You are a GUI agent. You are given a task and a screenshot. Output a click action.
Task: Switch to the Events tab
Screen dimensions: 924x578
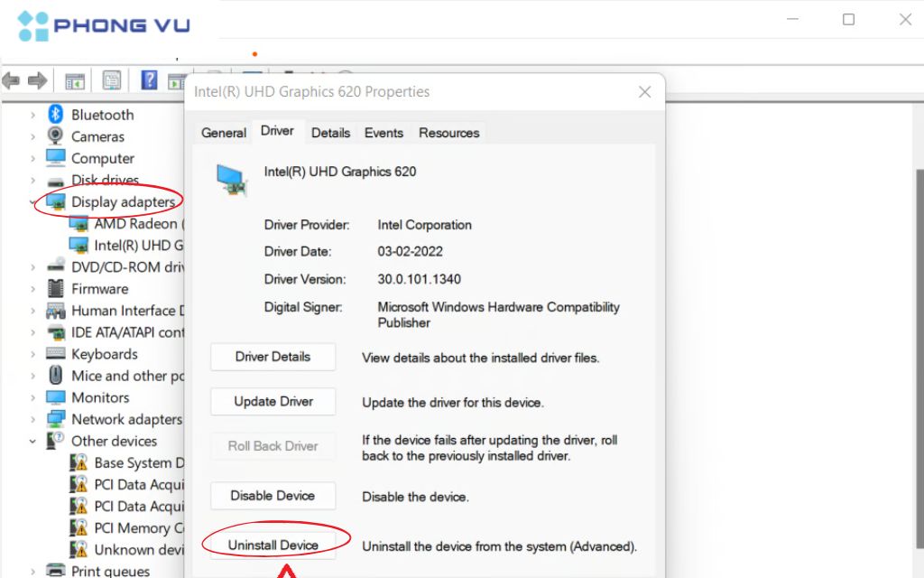point(383,133)
